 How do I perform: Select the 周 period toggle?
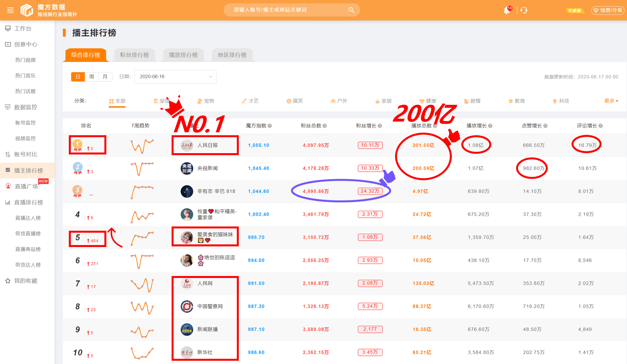(92, 77)
